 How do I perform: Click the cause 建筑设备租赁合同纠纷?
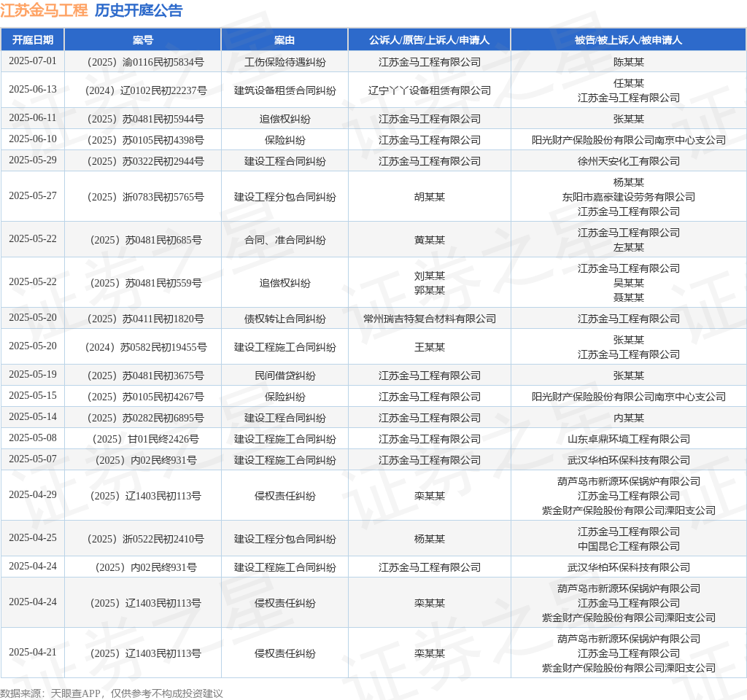[x=285, y=90]
